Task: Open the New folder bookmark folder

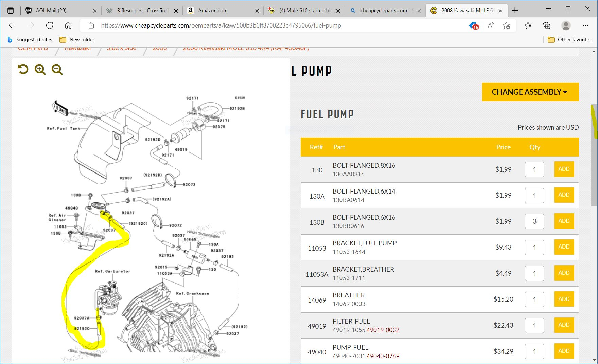Action: (77, 40)
